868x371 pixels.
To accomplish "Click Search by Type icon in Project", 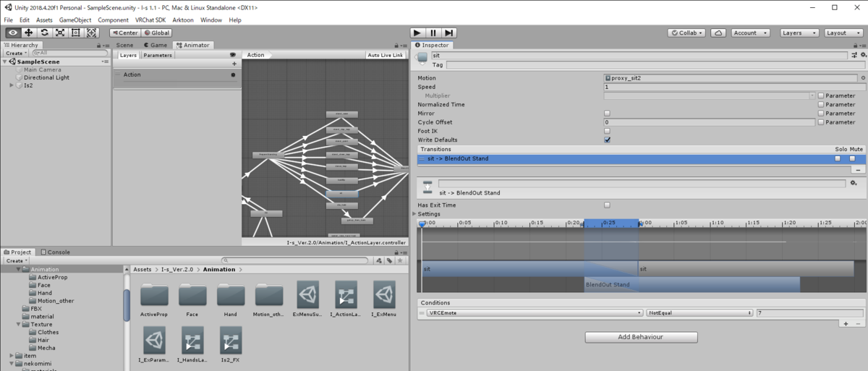I will point(380,260).
